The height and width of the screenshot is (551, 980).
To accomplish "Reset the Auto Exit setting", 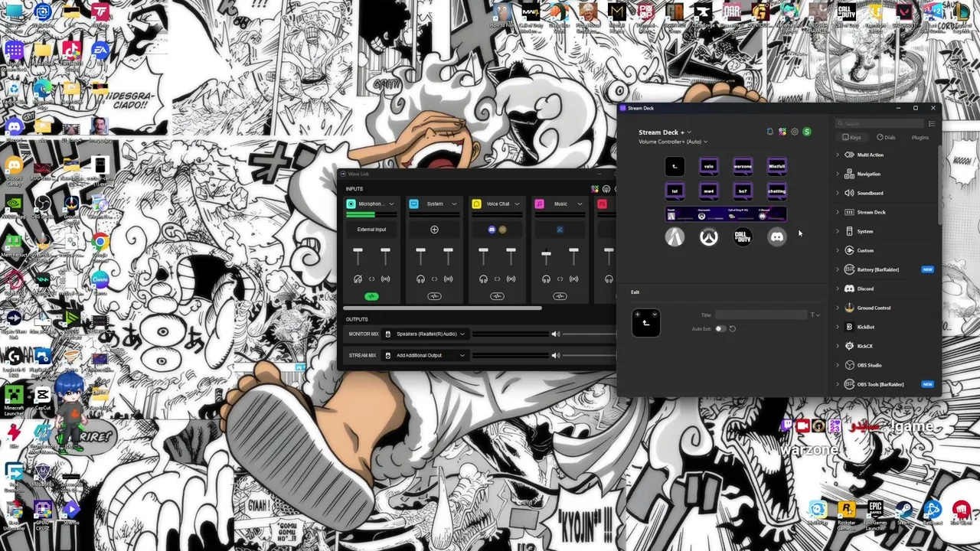I will point(732,329).
